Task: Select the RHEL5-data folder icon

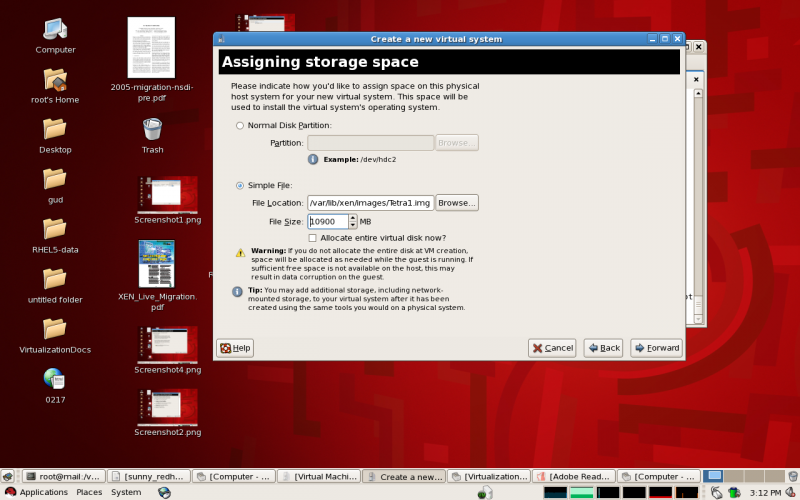Action: coord(55,230)
